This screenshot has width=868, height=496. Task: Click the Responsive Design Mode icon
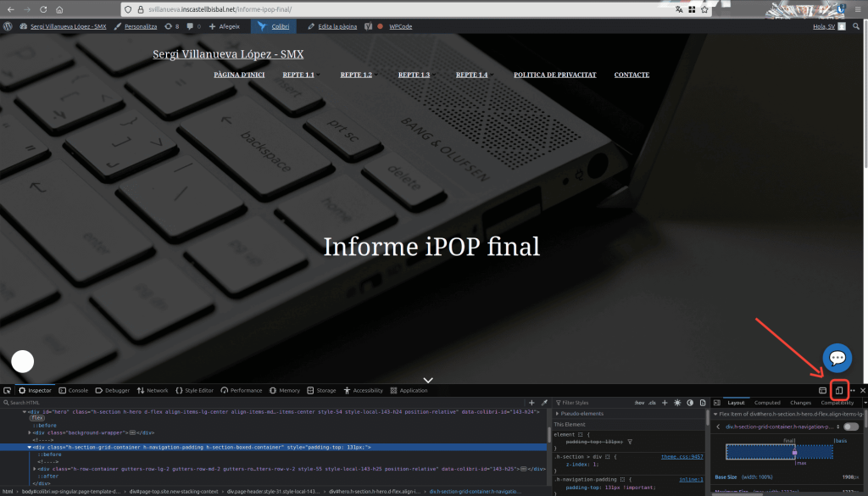tap(838, 390)
